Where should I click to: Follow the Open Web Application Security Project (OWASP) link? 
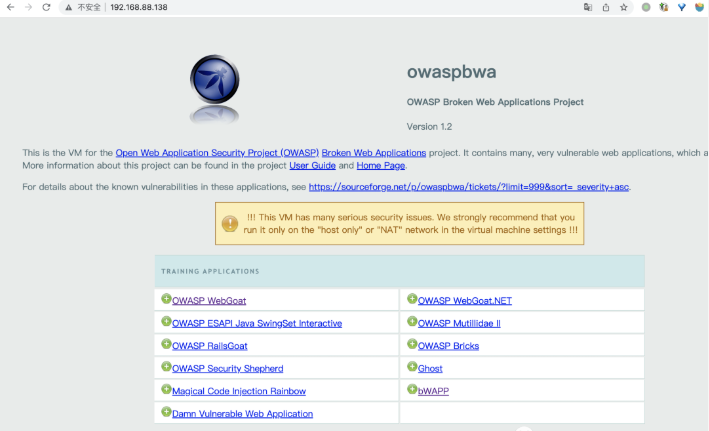pos(217,153)
